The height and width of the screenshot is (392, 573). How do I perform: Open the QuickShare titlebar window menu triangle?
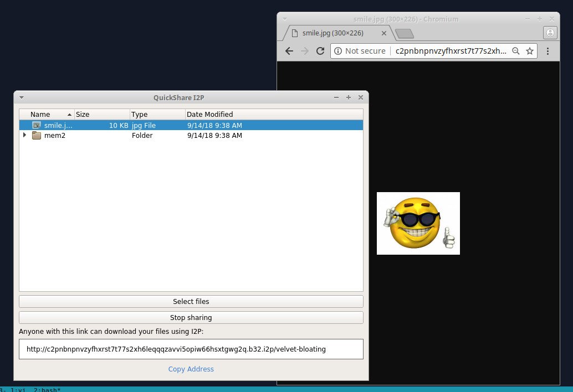coord(21,97)
